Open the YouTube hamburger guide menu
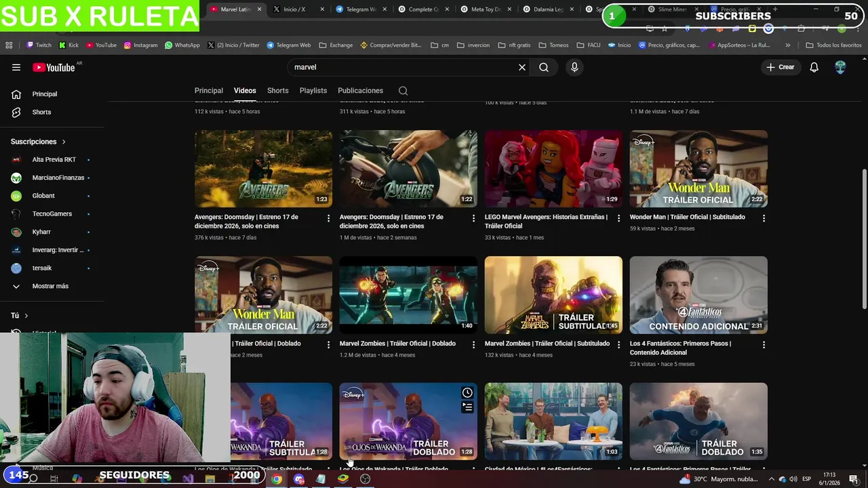 tap(16, 67)
